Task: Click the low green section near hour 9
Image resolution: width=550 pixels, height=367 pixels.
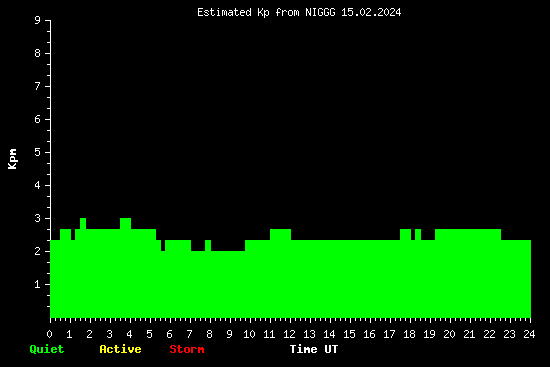Action: coord(228,284)
